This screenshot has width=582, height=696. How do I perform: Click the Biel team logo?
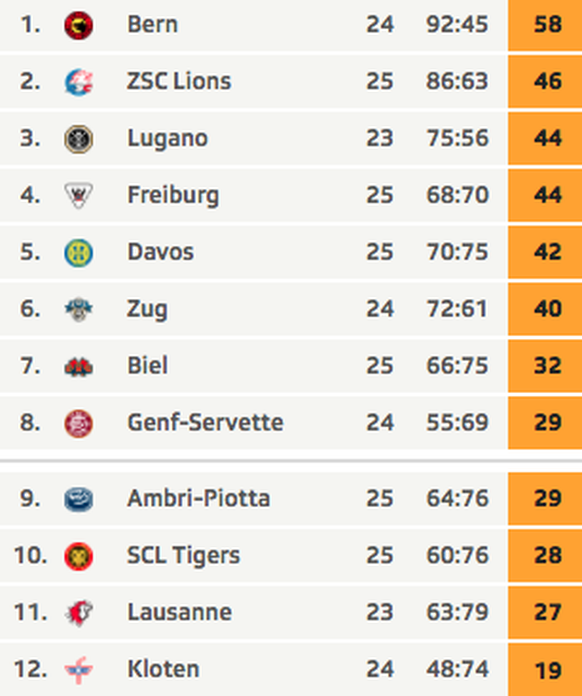point(79,367)
